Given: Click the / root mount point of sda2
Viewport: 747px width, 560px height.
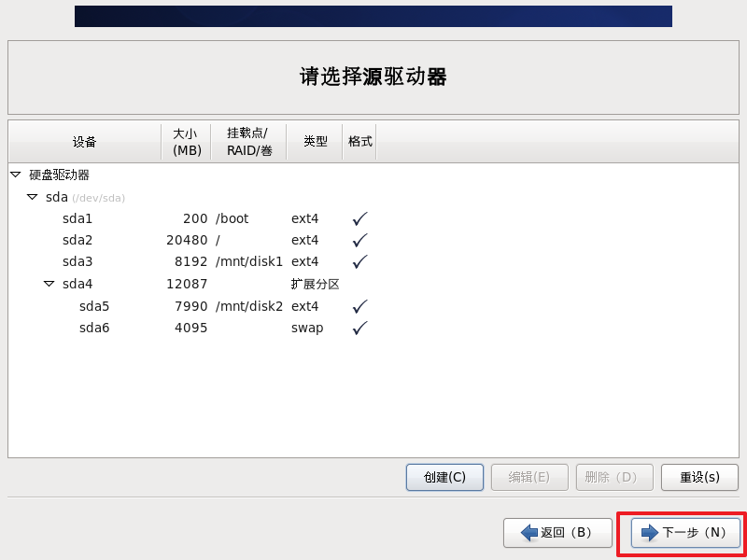Looking at the screenshot, I should point(218,240).
